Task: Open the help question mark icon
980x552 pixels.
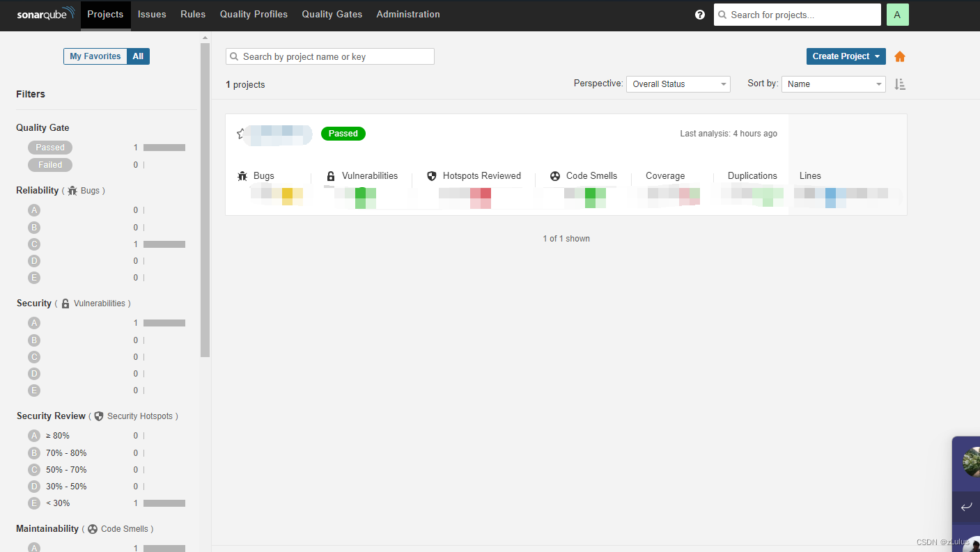Action: (x=700, y=15)
